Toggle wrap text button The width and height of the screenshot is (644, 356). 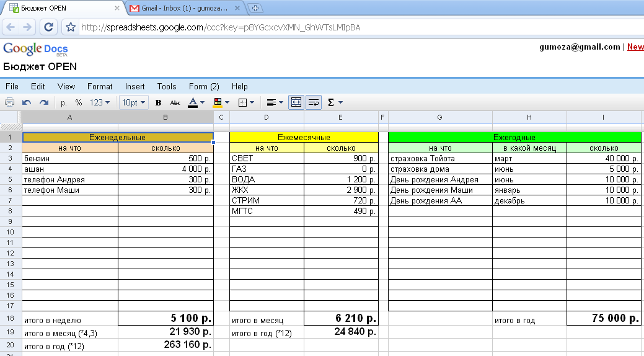tap(314, 102)
